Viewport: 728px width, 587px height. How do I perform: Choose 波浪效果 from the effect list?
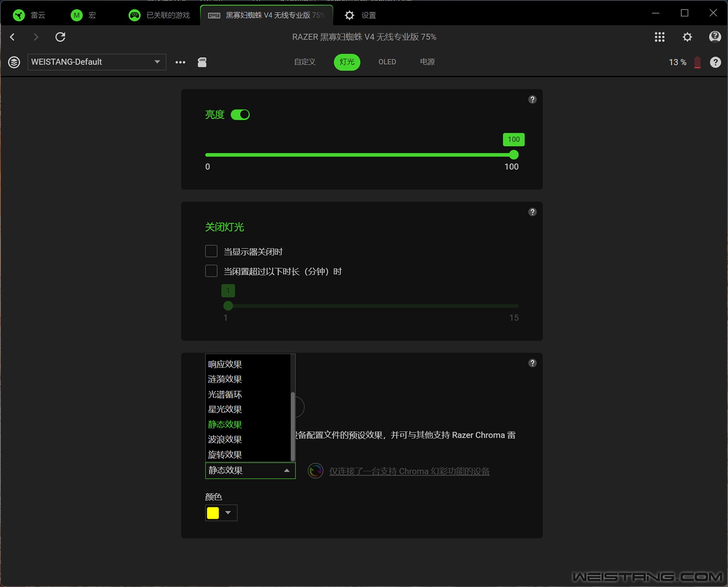click(248, 439)
